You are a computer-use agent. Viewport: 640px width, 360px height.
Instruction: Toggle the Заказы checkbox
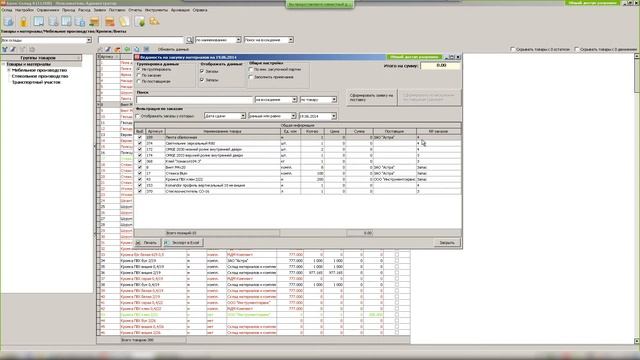point(202,71)
